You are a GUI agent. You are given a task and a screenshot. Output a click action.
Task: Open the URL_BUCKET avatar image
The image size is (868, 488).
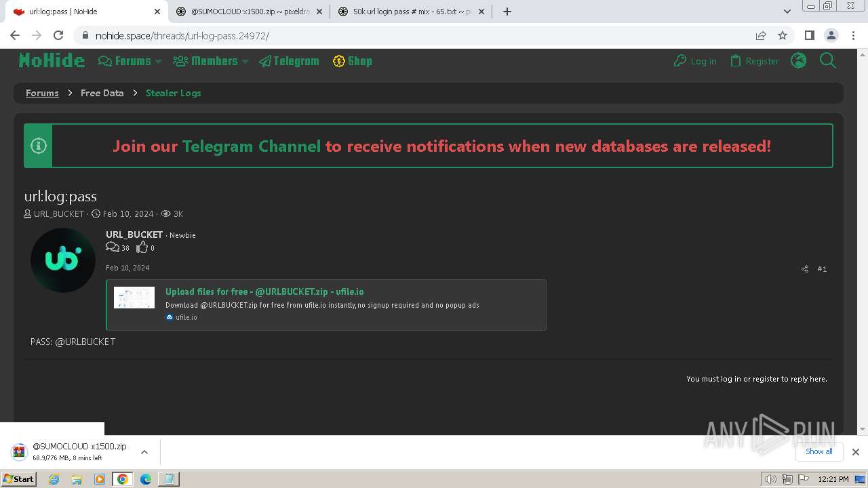(x=63, y=260)
